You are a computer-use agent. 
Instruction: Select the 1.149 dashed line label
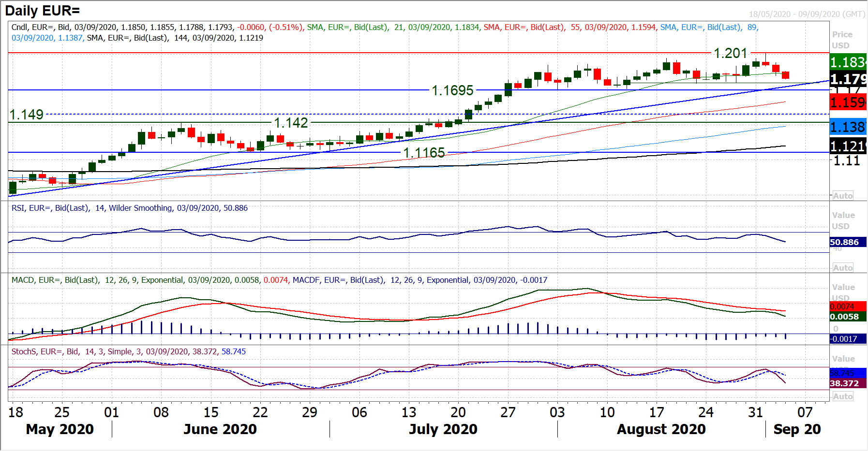27,115
